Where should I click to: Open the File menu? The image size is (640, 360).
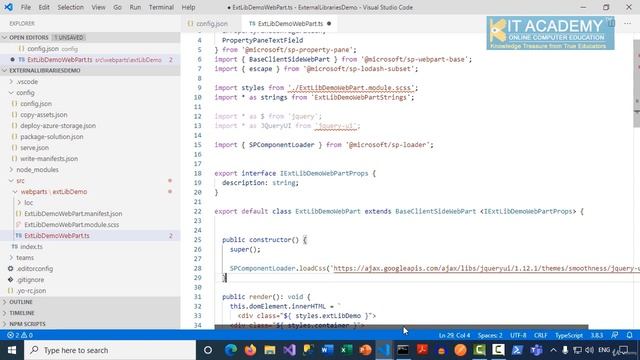(x=26, y=7)
